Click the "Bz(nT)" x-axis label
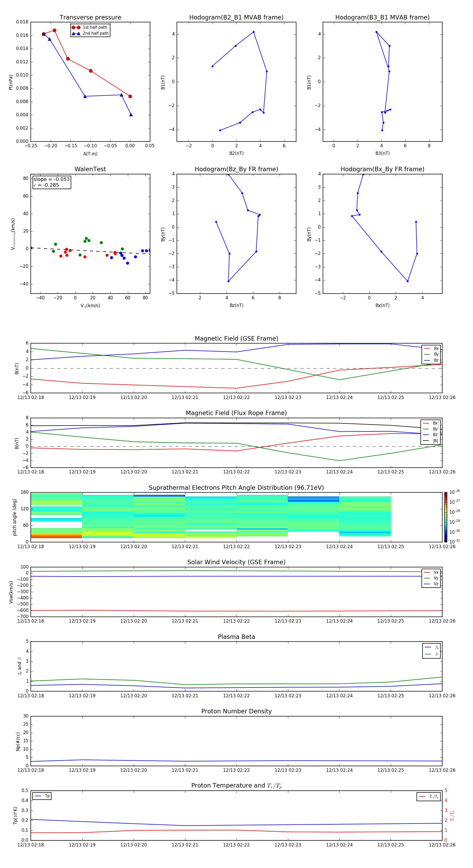This screenshot has width=473, height=868. [236, 305]
